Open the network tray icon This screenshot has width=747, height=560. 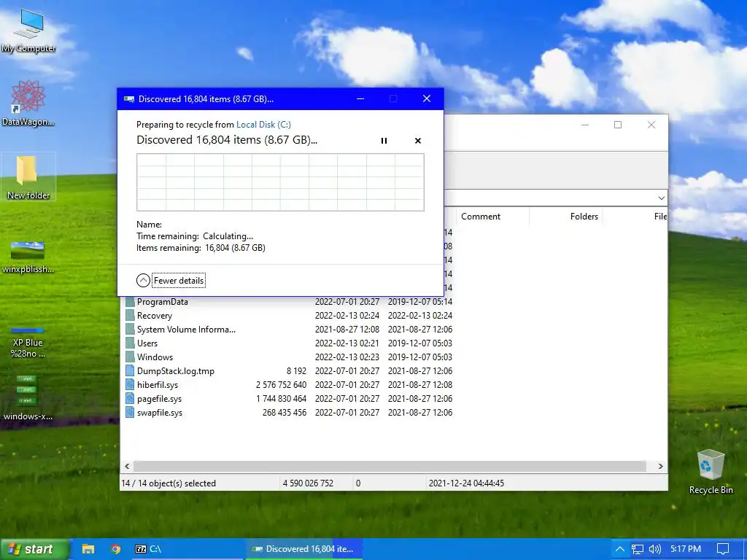pos(637,549)
